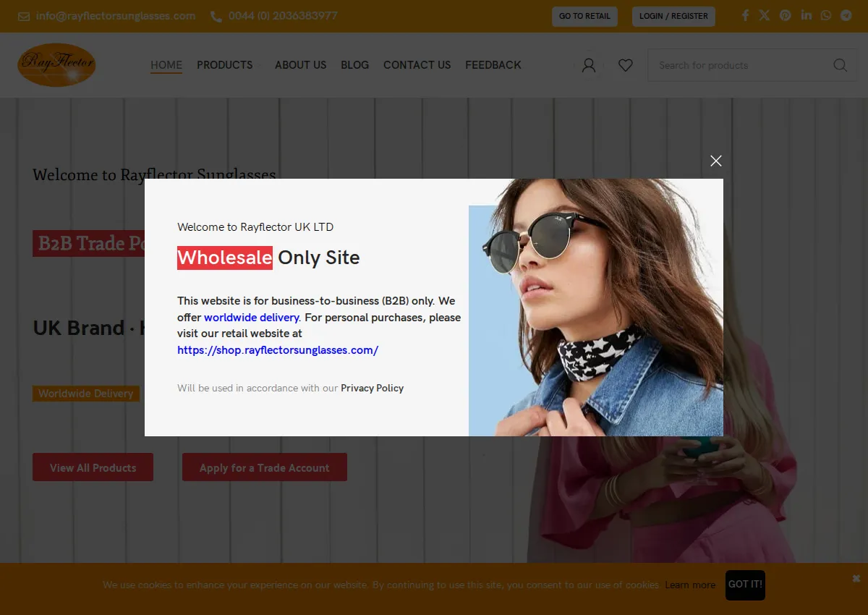Select the HOME menu item
Screen dimensions: 868x615
pos(166,65)
